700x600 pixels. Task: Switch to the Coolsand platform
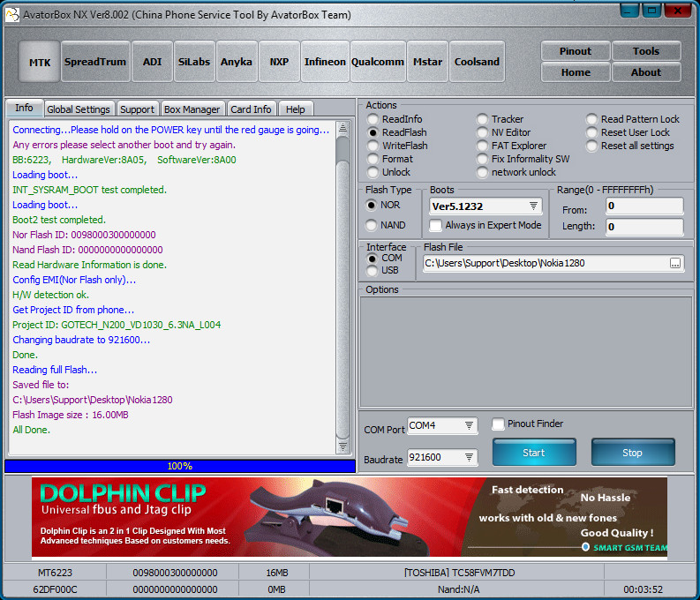coord(477,62)
